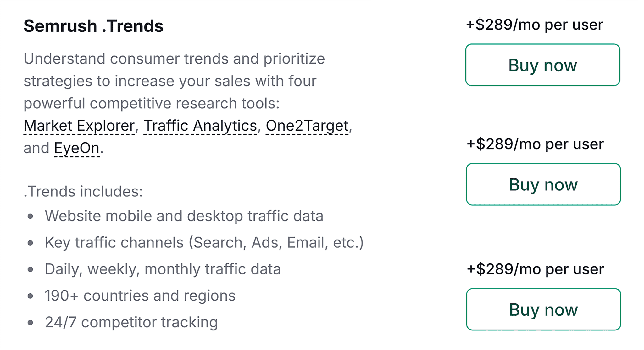Open the EyeOn tool link
The image size is (644, 350).
point(77,148)
